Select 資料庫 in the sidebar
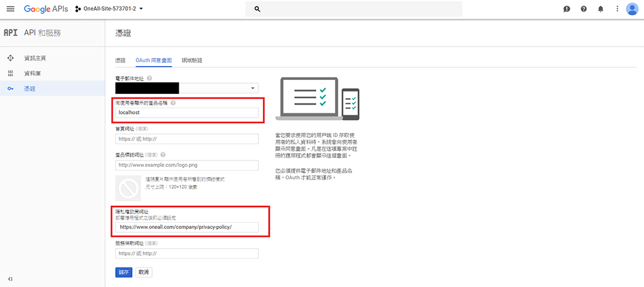 (33, 74)
